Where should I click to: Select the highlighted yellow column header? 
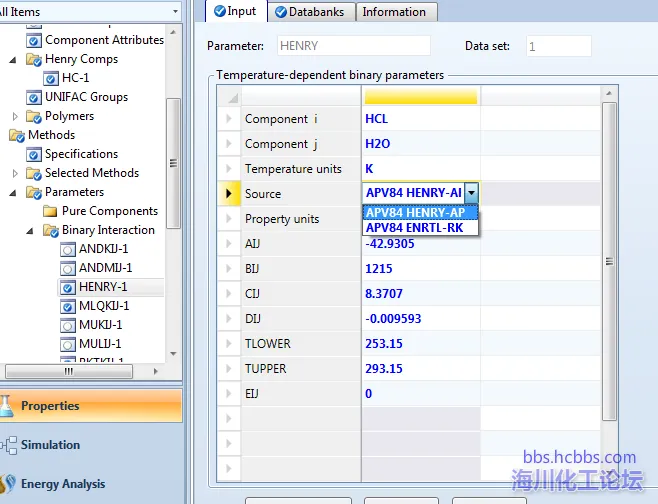[421, 96]
